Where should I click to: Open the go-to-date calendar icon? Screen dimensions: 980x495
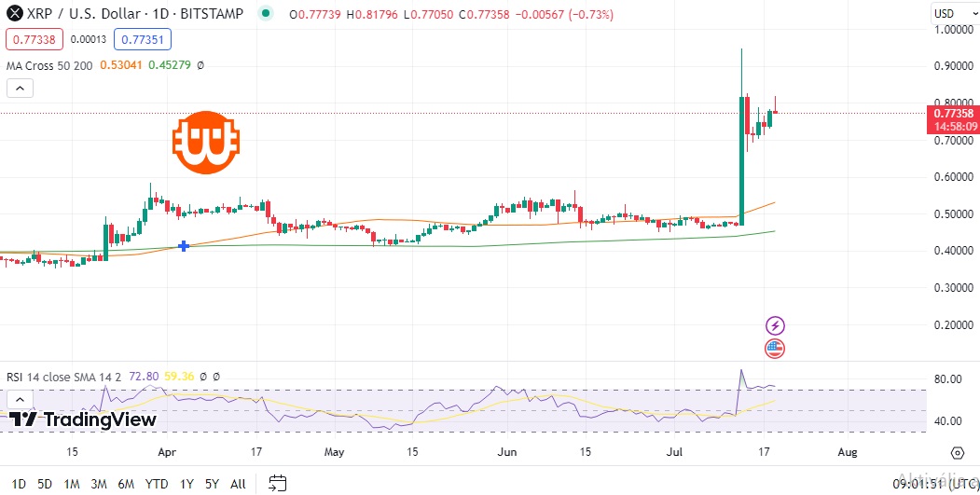coord(278,483)
